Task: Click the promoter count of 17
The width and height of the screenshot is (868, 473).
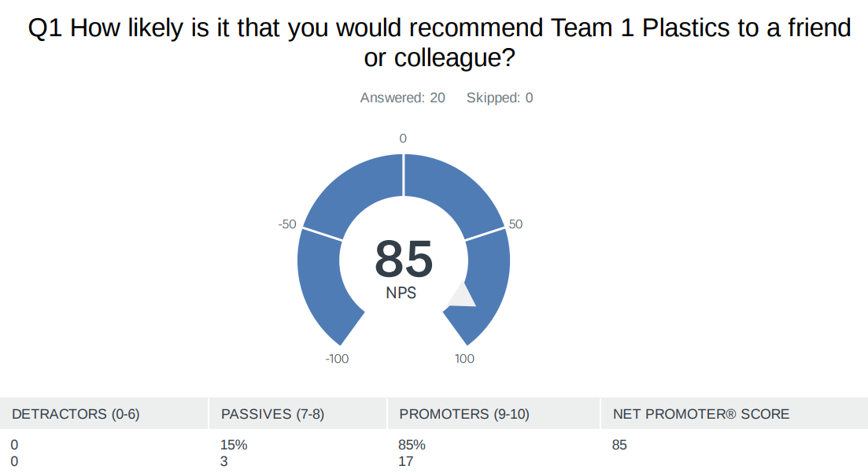Action: coord(406,461)
